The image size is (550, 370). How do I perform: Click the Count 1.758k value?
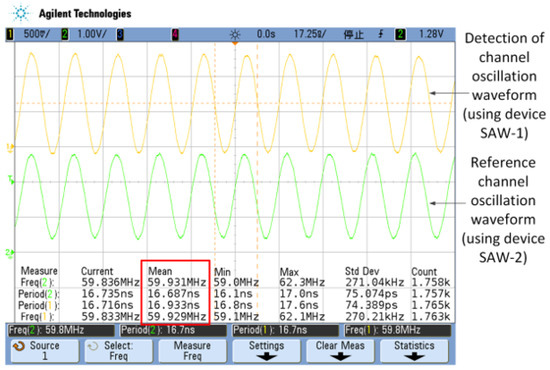(x=430, y=282)
